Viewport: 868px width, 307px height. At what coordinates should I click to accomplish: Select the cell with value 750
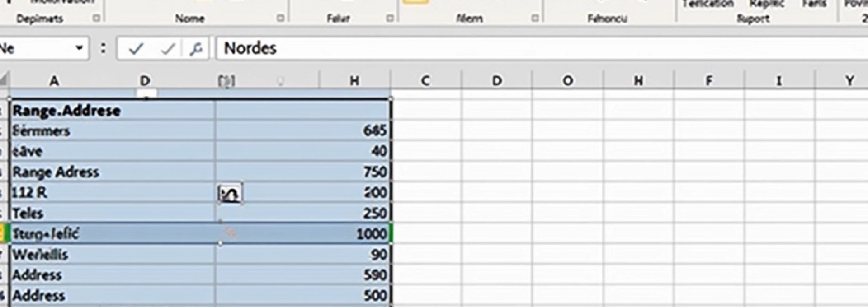[x=303, y=172]
